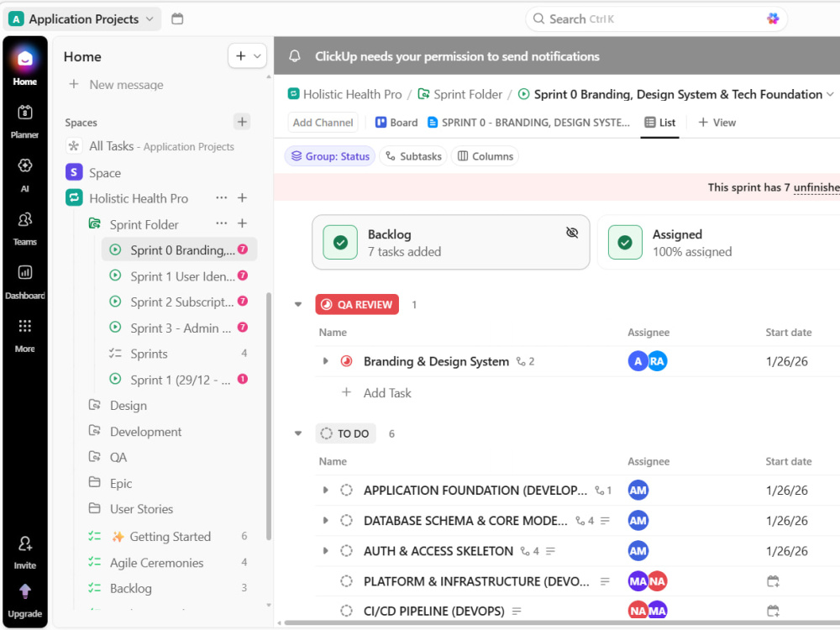Viewport: 840px width, 630px height.
Task: Expand subtasks of DATABASE SCHEMA task
Action: (x=325, y=521)
